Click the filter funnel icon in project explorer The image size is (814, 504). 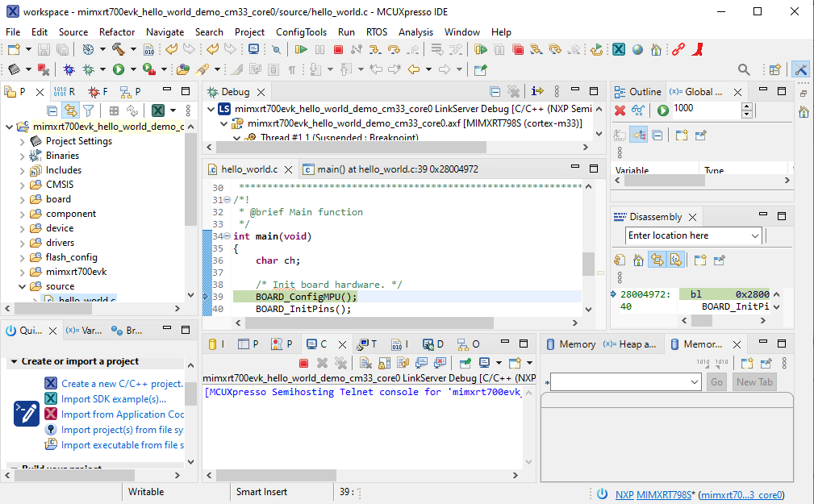pos(89,110)
